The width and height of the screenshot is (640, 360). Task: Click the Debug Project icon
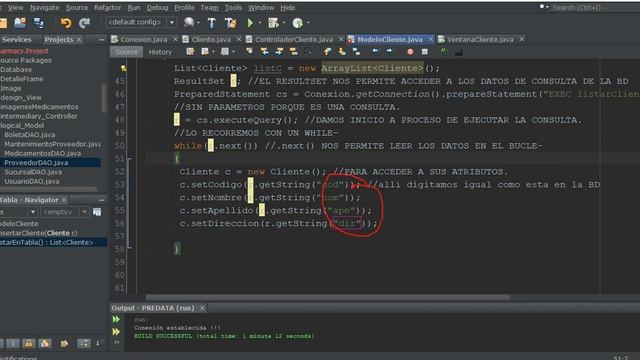click(273, 23)
